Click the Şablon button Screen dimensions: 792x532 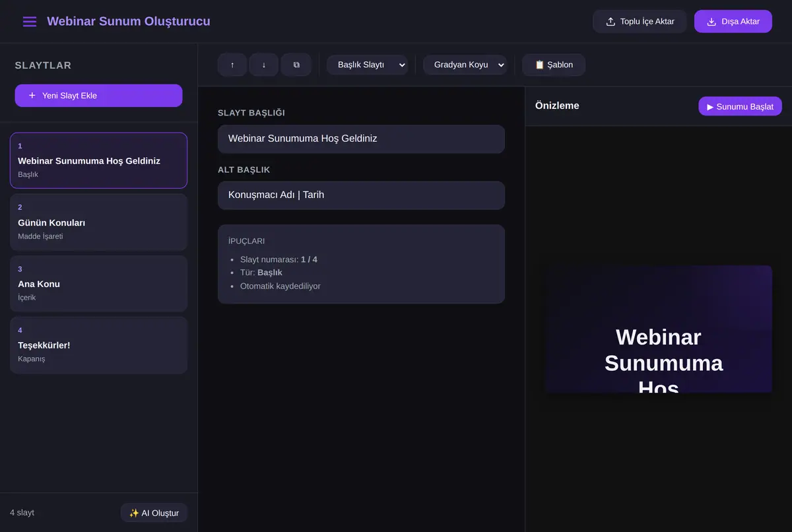tap(554, 65)
